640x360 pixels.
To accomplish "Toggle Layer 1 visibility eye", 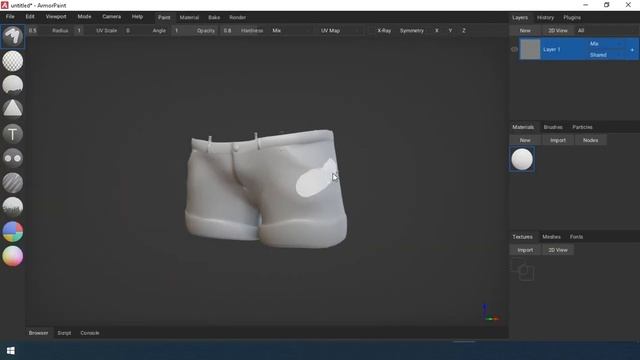I will [514, 49].
